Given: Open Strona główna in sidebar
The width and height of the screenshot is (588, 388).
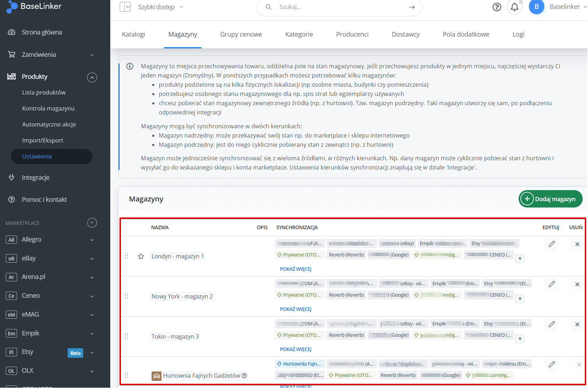Looking at the screenshot, I should 42,32.
